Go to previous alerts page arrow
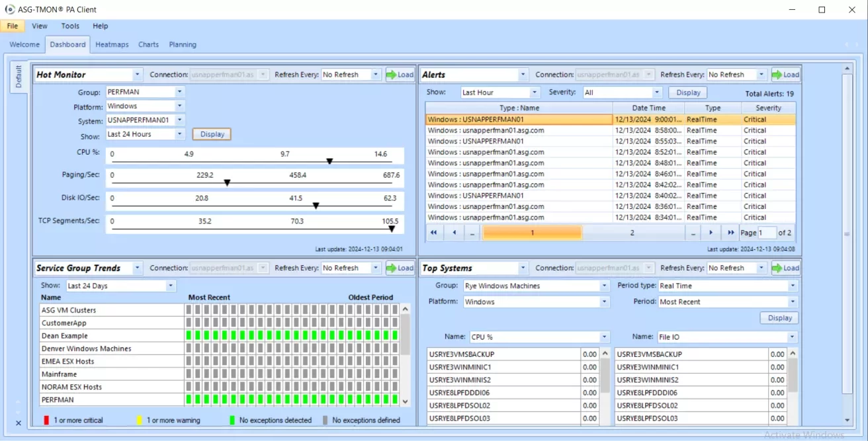 tap(454, 233)
